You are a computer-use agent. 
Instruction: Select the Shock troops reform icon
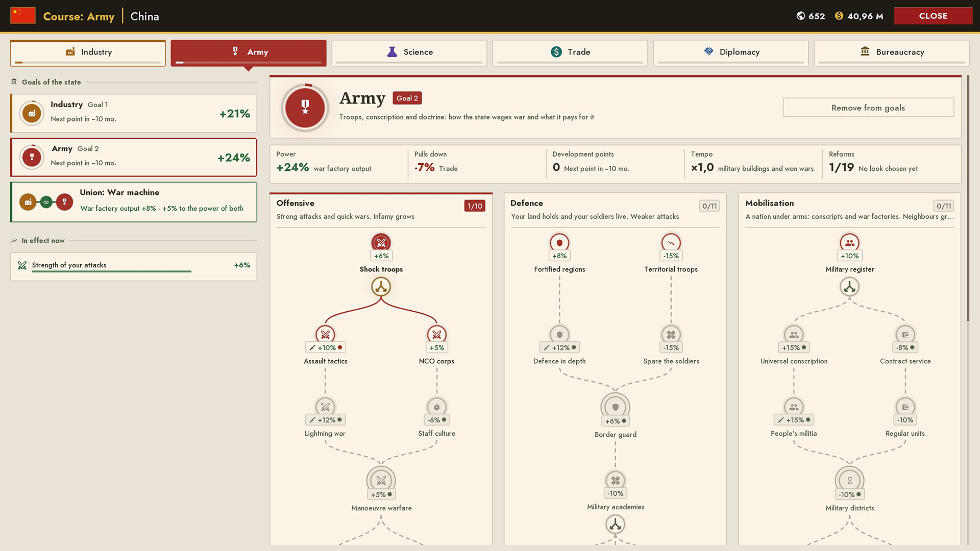click(381, 242)
